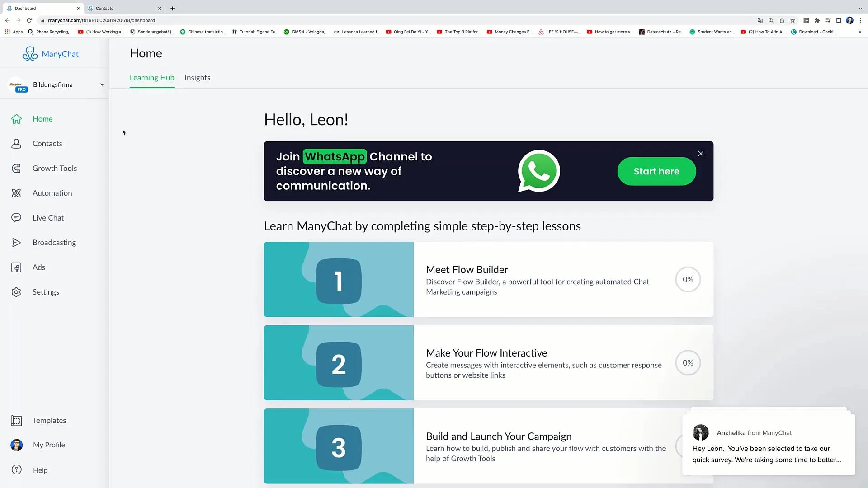Open the Automation panel
Image resolution: width=868 pixels, height=488 pixels.
[x=52, y=192]
